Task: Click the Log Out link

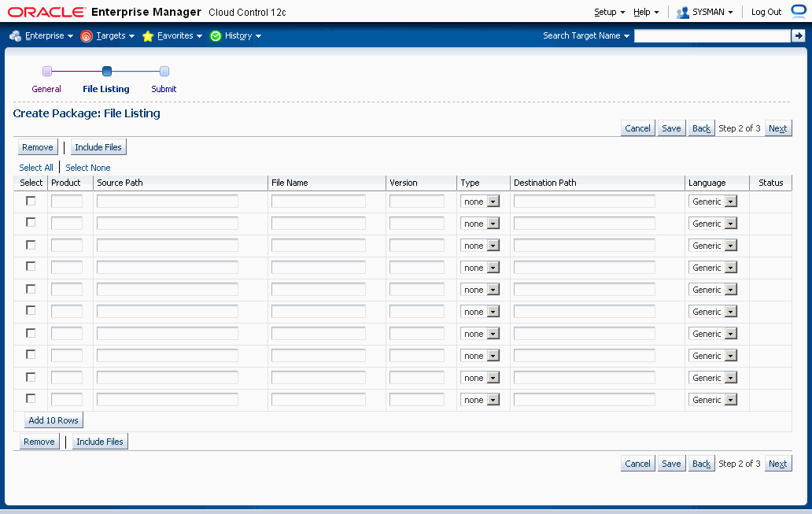Action: pyautogui.click(x=766, y=12)
